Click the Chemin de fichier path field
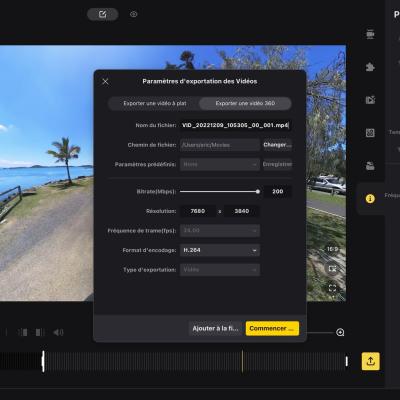This screenshot has width=400, height=400. coord(220,145)
